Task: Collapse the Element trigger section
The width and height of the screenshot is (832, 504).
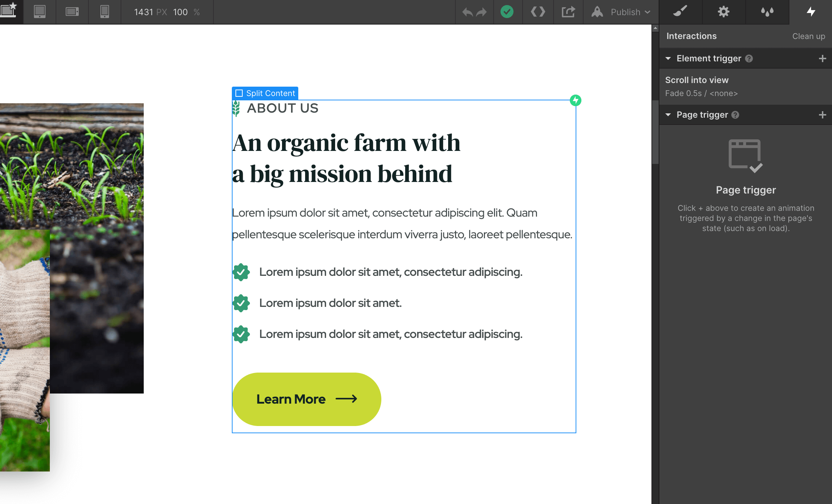Action: [x=668, y=58]
